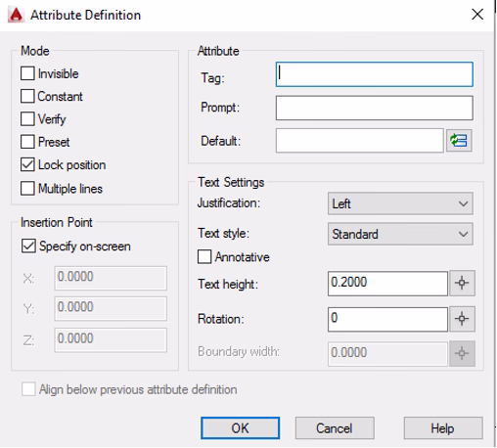Screen dimensions: 497x448
Task: Click the Insert Field icon beside Default
Action: click(459, 141)
